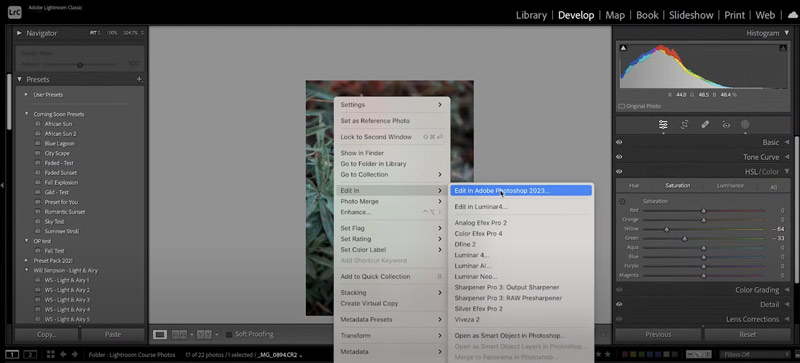Open the Filters Off dropdown

click(x=754, y=354)
